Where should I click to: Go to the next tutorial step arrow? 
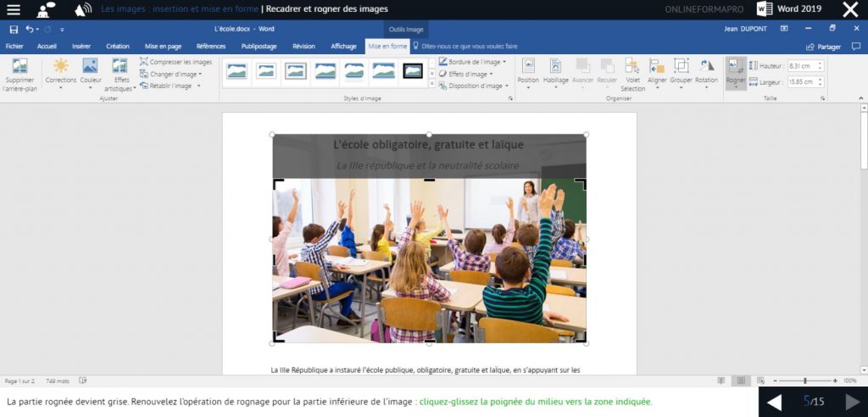[x=851, y=402]
